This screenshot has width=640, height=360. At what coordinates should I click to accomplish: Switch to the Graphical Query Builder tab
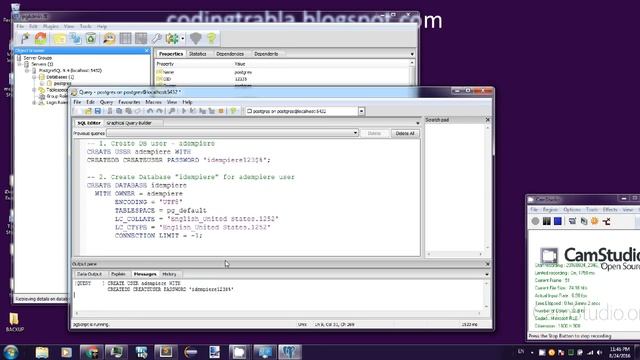[x=129, y=123]
